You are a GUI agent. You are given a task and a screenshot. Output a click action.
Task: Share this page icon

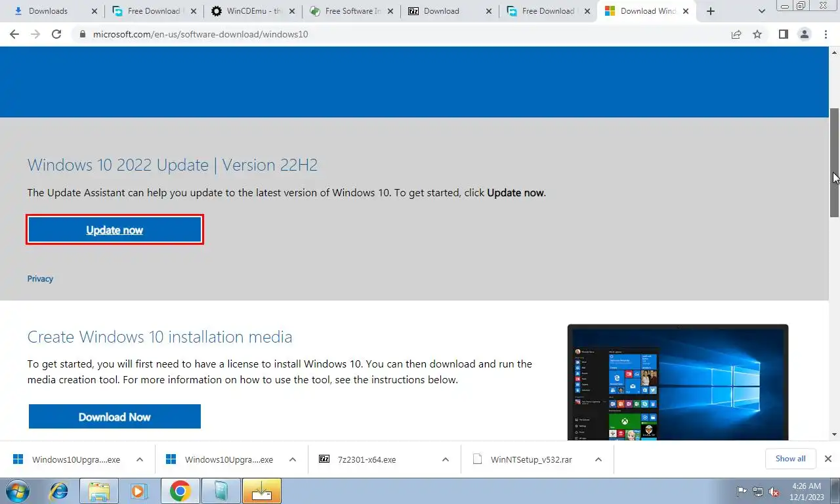click(736, 34)
